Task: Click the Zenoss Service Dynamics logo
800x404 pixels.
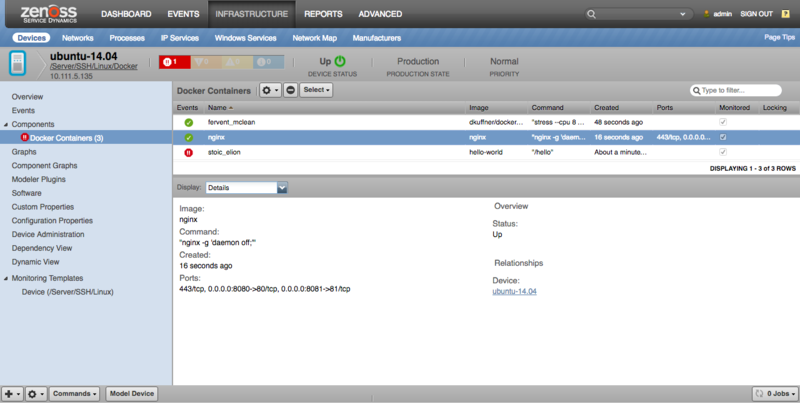Action: (48, 14)
